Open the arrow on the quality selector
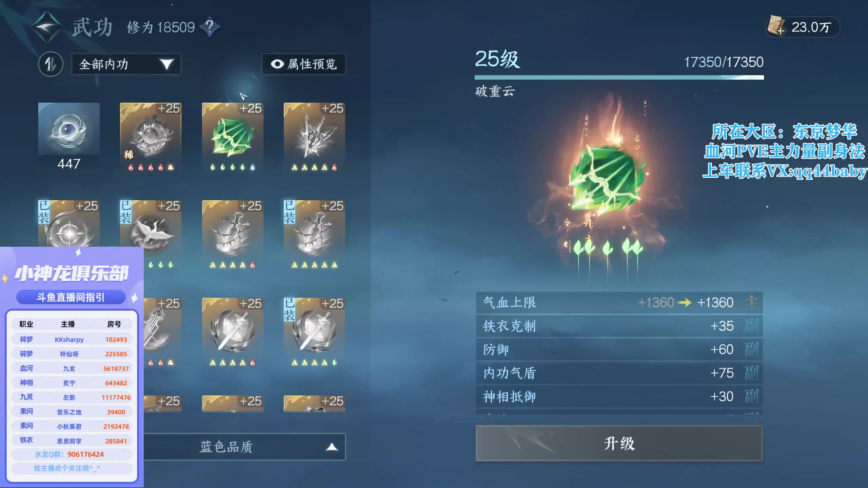Screen dimensions: 868x488 pyautogui.click(x=332, y=447)
